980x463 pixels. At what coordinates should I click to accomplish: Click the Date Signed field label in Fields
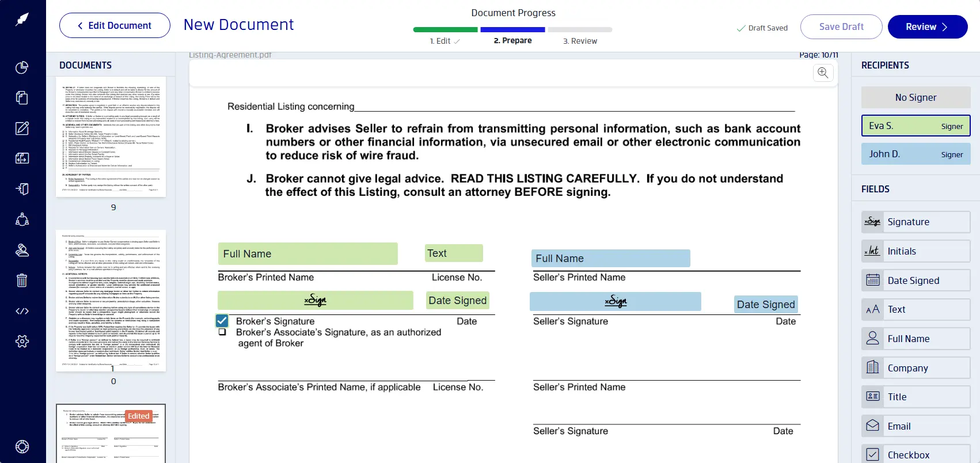(x=913, y=280)
